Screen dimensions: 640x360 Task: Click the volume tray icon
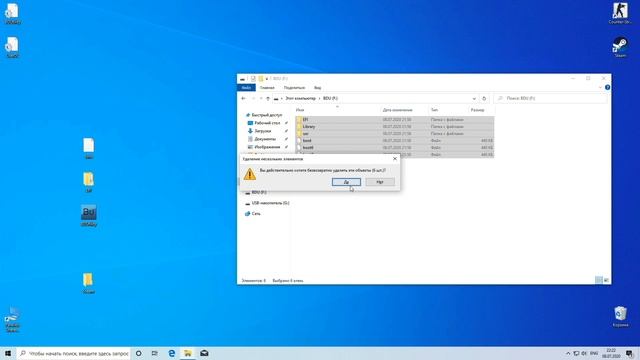click(x=584, y=353)
